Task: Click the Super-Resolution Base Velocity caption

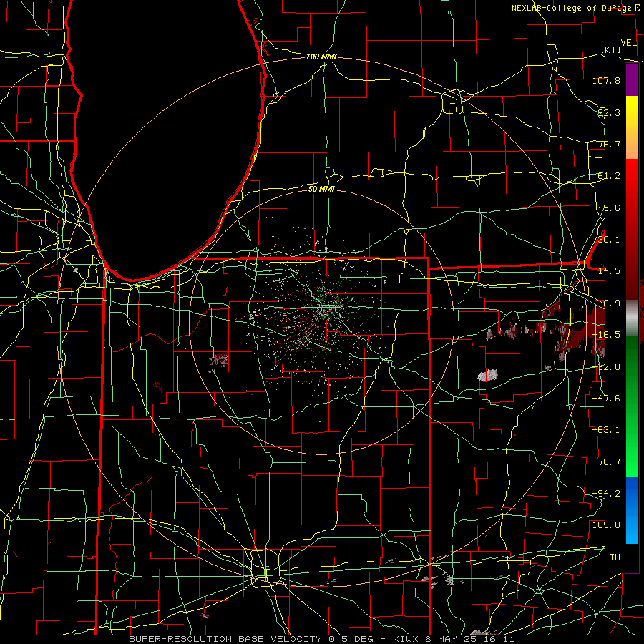Action: tap(321, 639)
